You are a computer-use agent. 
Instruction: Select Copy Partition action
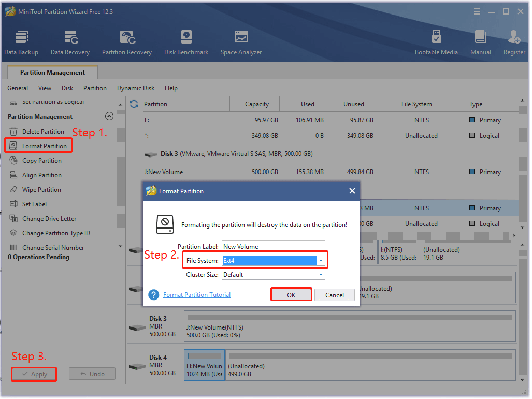coord(36,161)
